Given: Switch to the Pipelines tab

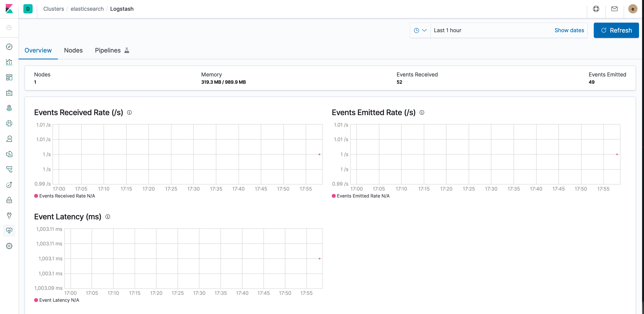Looking at the screenshot, I should pyautogui.click(x=108, y=50).
